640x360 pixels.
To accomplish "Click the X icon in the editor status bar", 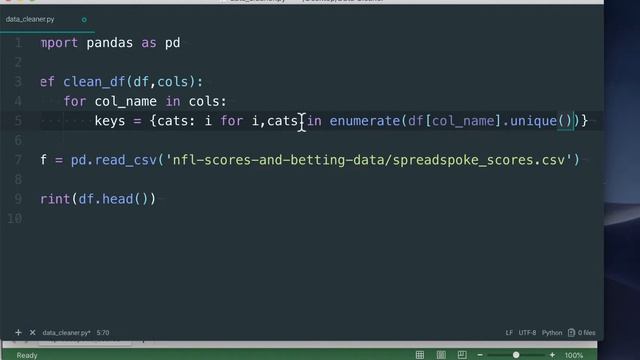I will [x=33, y=333].
